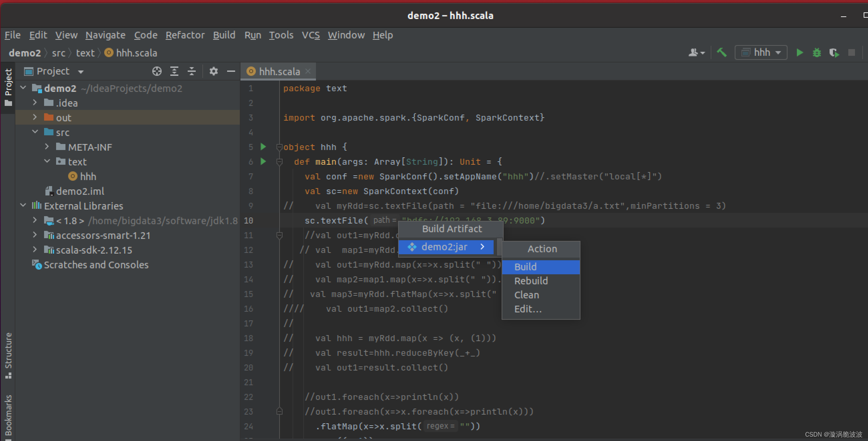This screenshot has width=868, height=441.
Task: Click Run with Coverage icon
Action: 834,52
